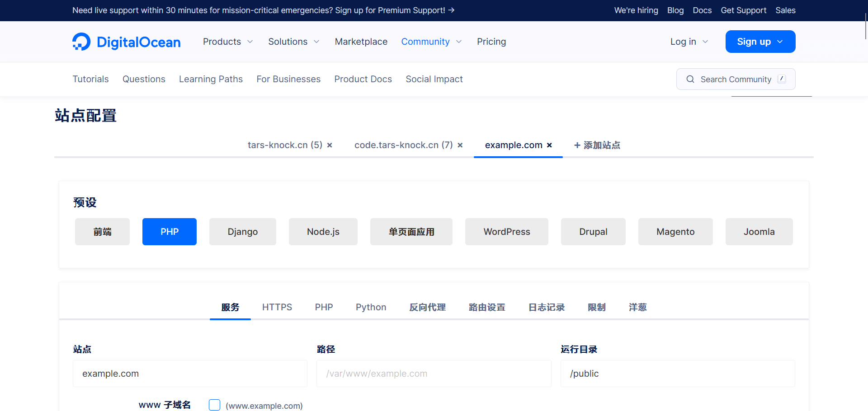868x411 pixels.
Task: Switch to the HTTPS tab
Action: point(277,307)
